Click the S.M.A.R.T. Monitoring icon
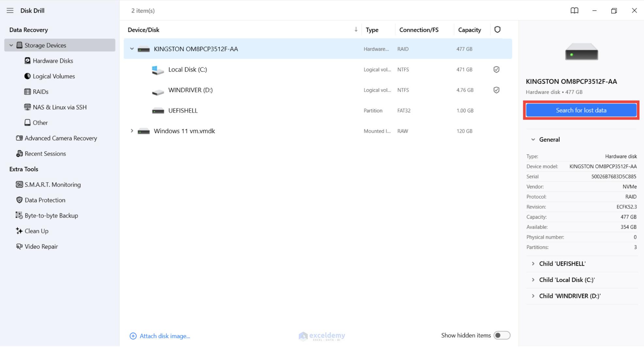 19,185
